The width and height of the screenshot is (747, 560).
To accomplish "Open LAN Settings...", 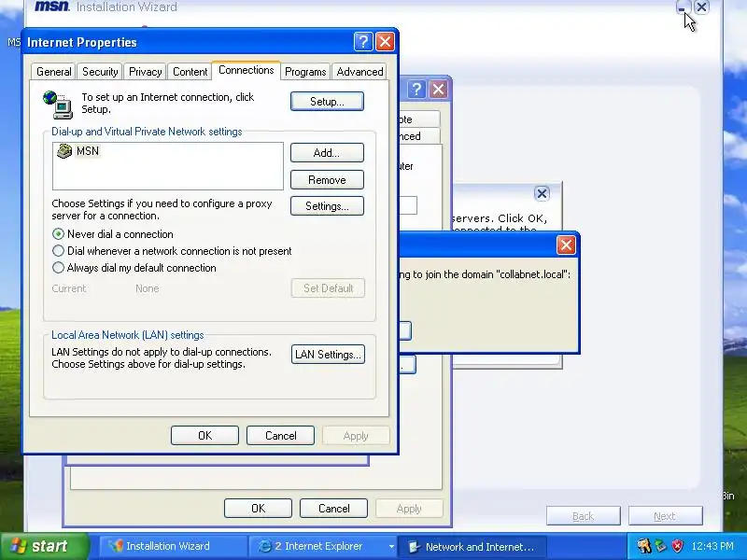I will point(328,355).
